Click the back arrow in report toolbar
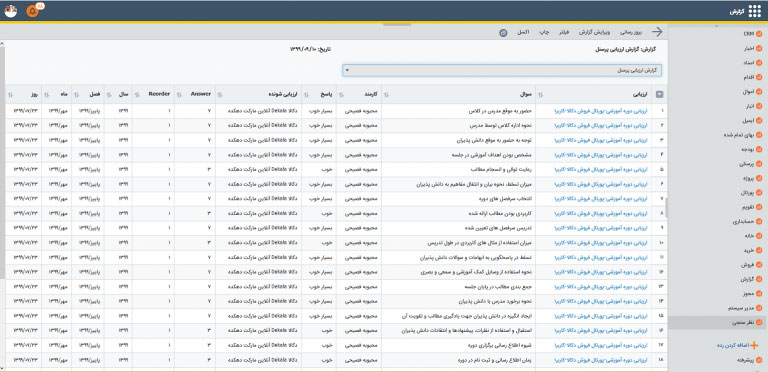 (x=657, y=32)
